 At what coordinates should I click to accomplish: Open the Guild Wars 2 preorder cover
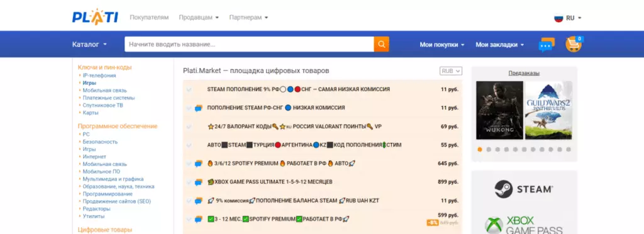coord(548,110)
